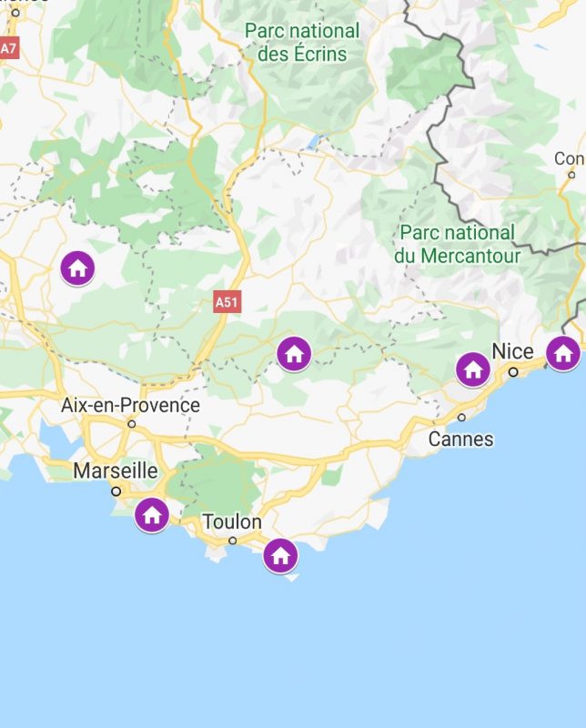
Task: Click the Cannes city label
Action: 460,440
